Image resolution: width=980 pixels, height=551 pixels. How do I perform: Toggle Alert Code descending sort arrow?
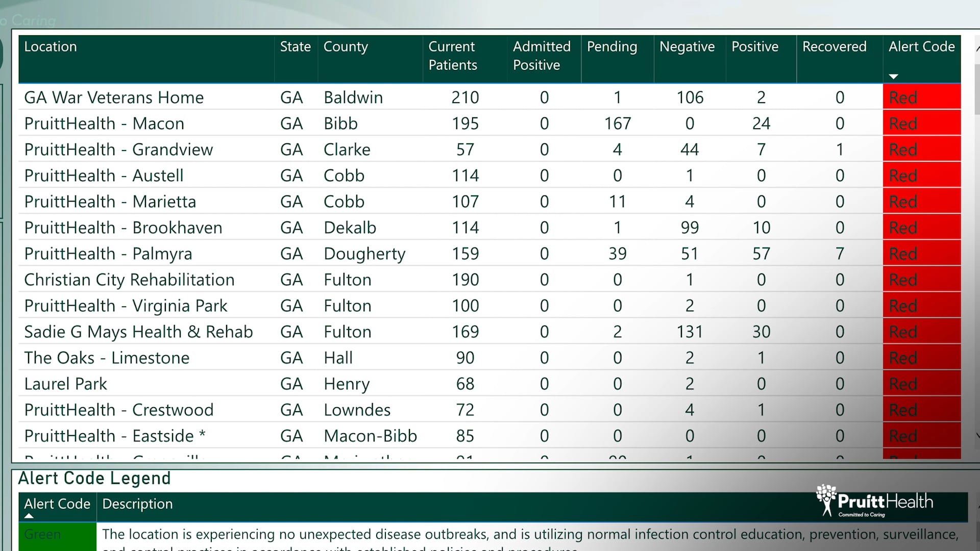[893, 77]
